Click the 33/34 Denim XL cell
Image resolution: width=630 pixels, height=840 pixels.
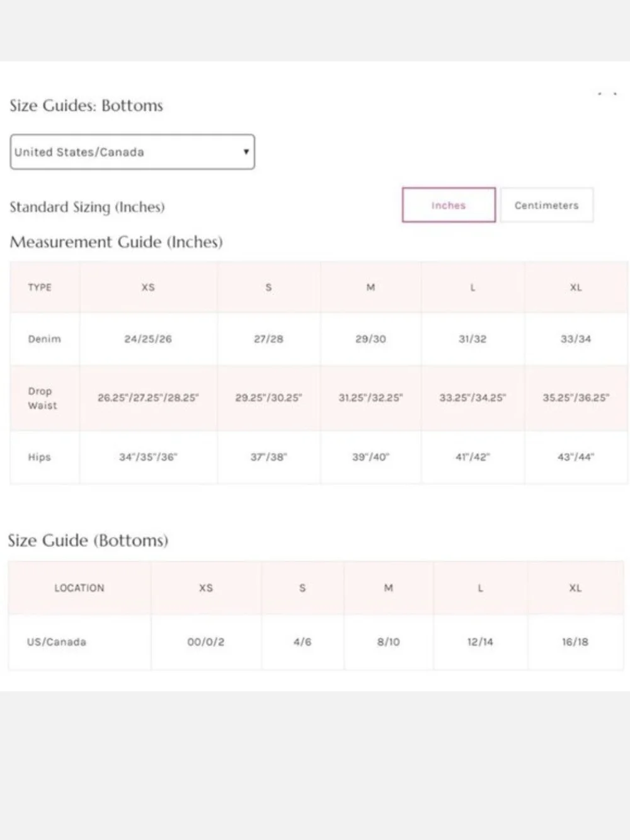pos(576,339)
